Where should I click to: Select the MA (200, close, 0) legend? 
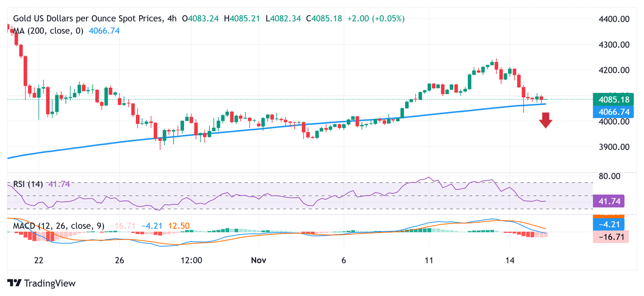pyautogui.click(x=48, y=31)
